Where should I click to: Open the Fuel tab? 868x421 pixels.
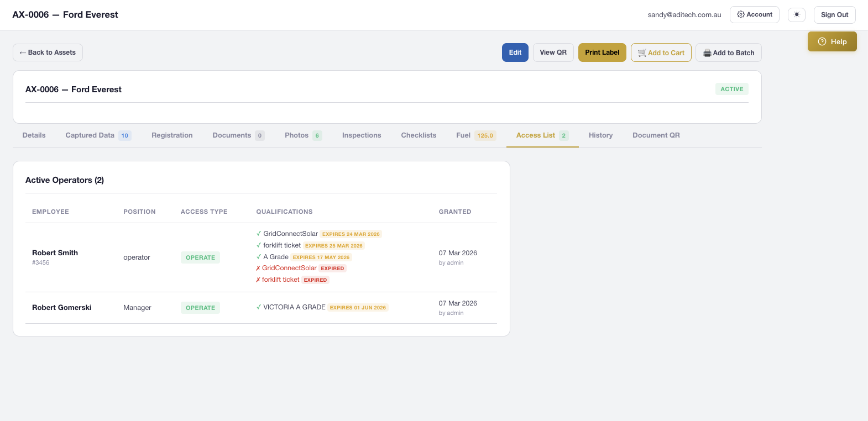[476, 135]
